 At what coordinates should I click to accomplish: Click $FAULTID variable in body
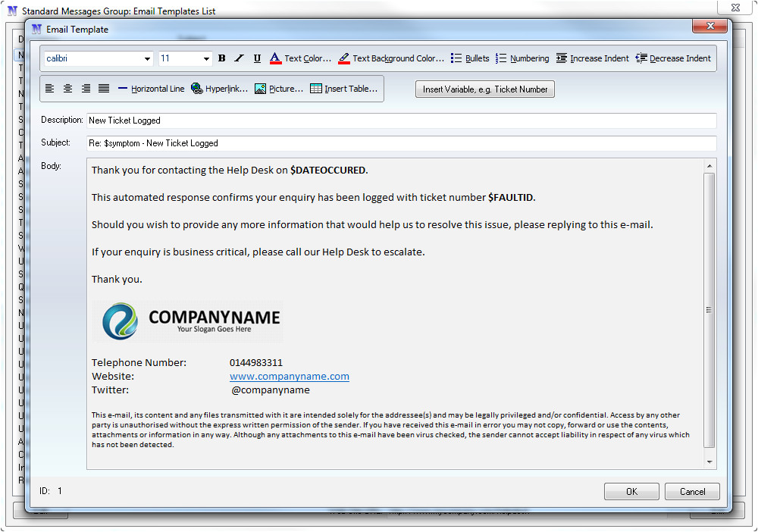pos(512,197)
